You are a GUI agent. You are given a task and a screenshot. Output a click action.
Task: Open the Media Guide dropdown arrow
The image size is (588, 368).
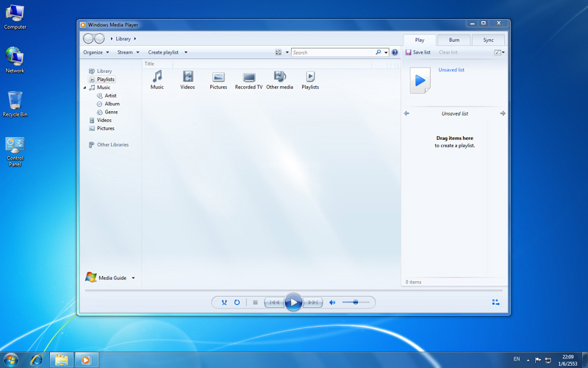point(133,278)
